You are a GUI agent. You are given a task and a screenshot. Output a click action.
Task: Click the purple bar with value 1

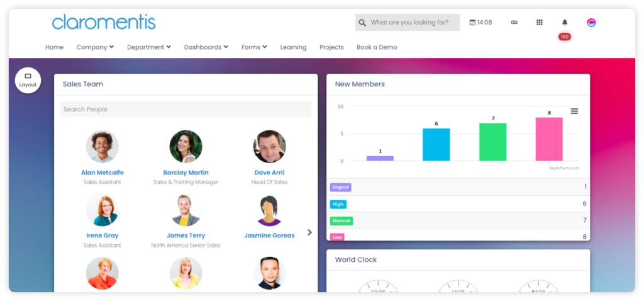pyautogui.click(x=380, y=158)
